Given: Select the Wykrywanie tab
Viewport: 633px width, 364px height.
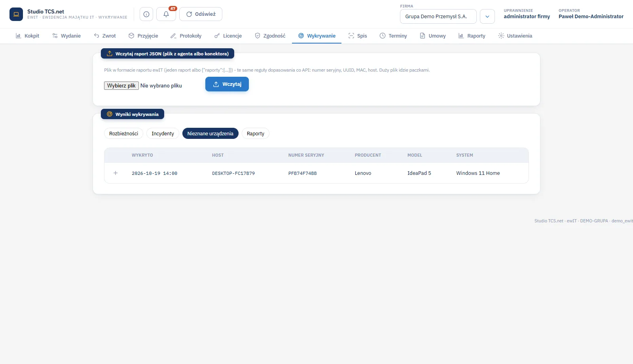Looking at the screenshot, I should [x=316, y=36].
